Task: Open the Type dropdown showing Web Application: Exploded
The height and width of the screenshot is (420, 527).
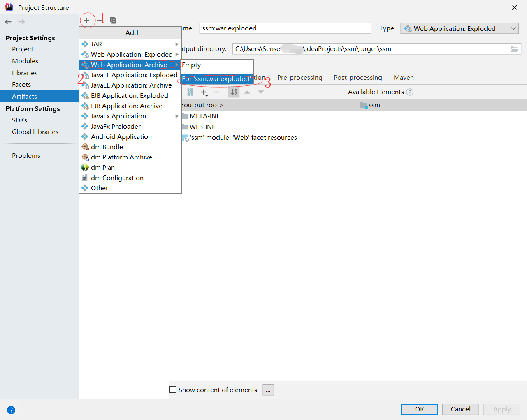Action: (513, 28)
